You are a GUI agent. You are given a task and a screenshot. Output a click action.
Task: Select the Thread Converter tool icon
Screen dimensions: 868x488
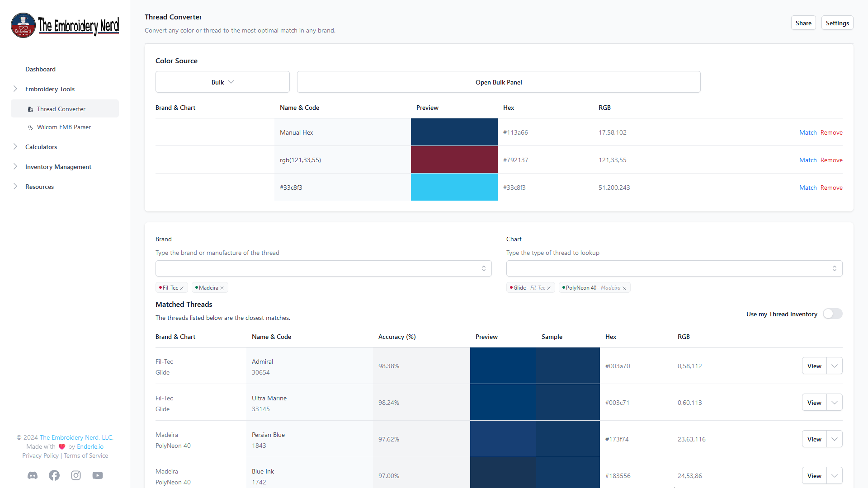[x=30, y=108]
